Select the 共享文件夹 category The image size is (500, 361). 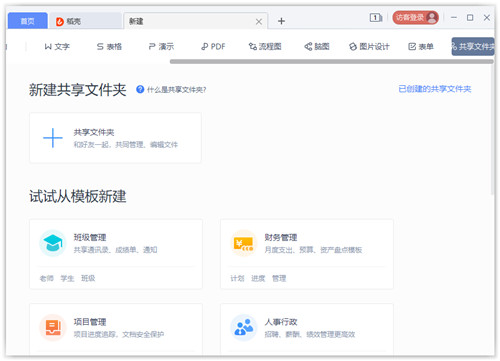473,47
